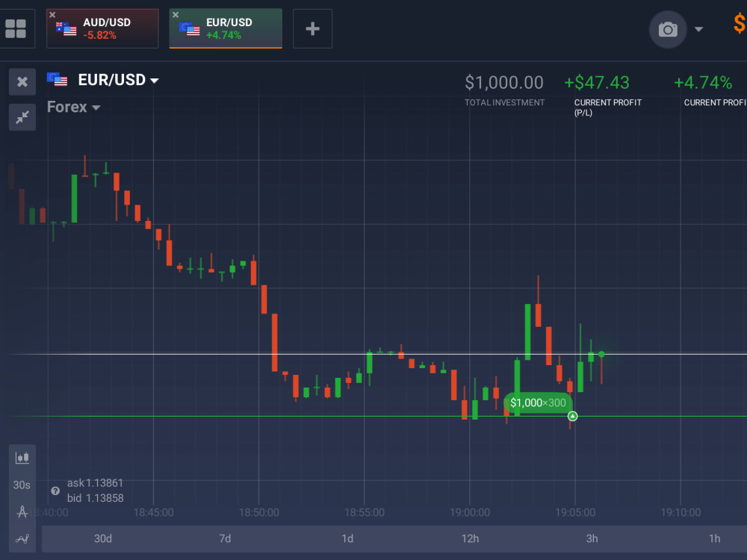Click the 19:05:00 time axis label
The width and height of the screenshot is (747, 560).
pyautogui.click(x=575, y=512)
